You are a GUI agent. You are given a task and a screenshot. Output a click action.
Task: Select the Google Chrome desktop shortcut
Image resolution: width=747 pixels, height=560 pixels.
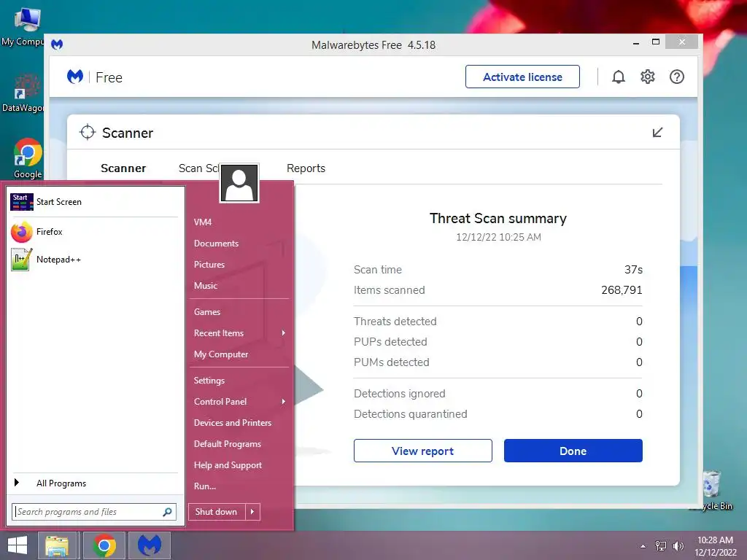pyautogui.click(x=28, y=158)
